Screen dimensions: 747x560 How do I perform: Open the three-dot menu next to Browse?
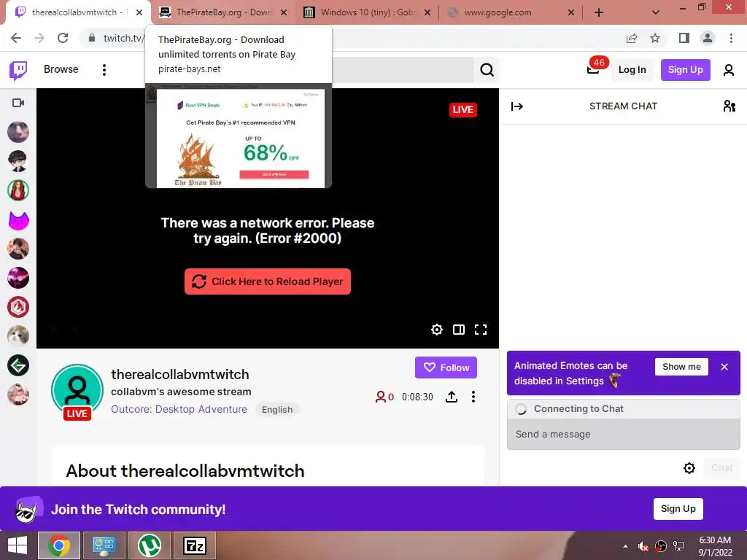pyautogui.click(x=104, y=70)
